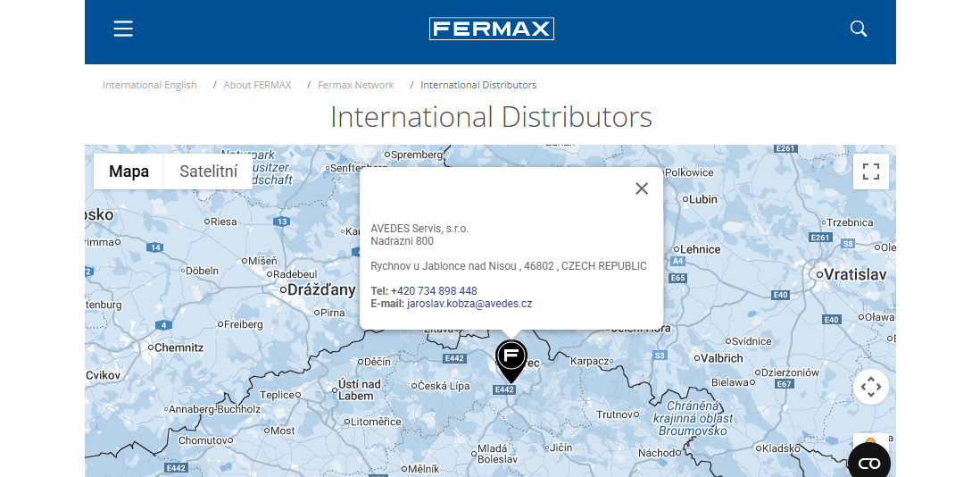
Task: Click the black Fermax map marker
Action: [x=511, y=362]
